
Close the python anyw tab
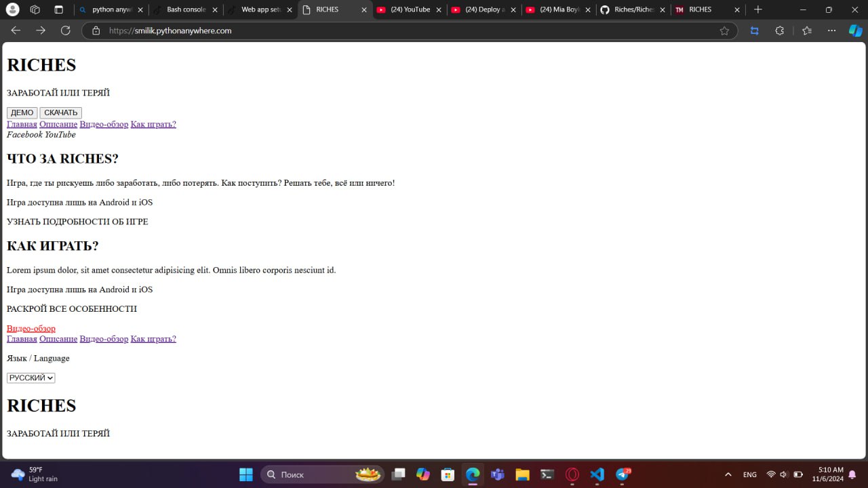(140, 10)
